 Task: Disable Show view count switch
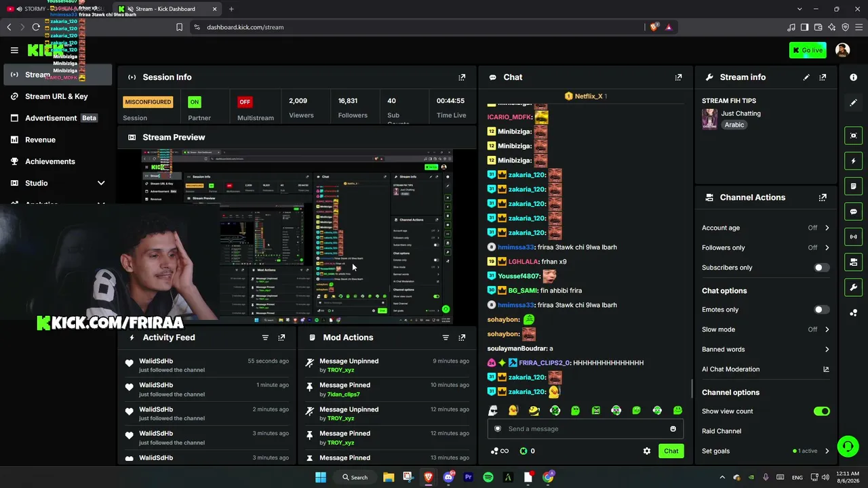tap(821, 411)
